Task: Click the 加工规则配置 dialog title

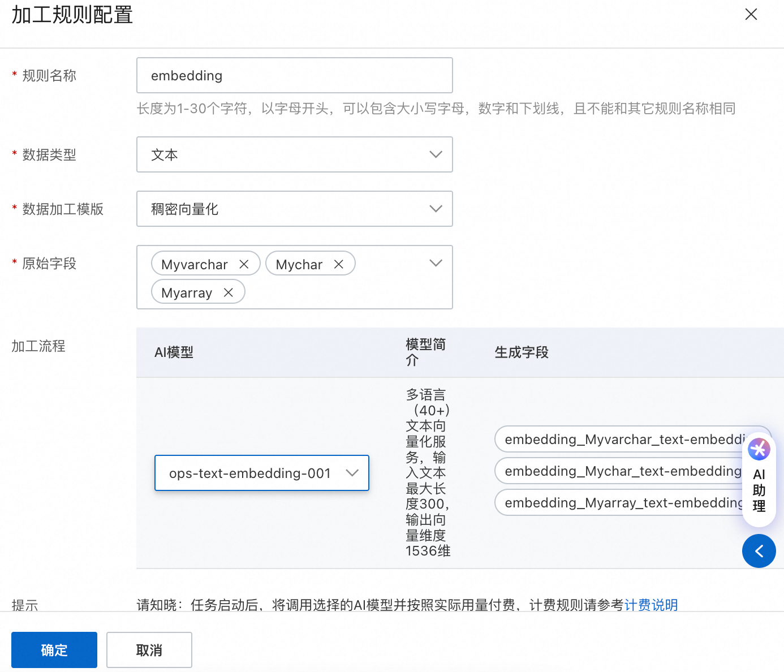Action: click(x=72, y=15)
